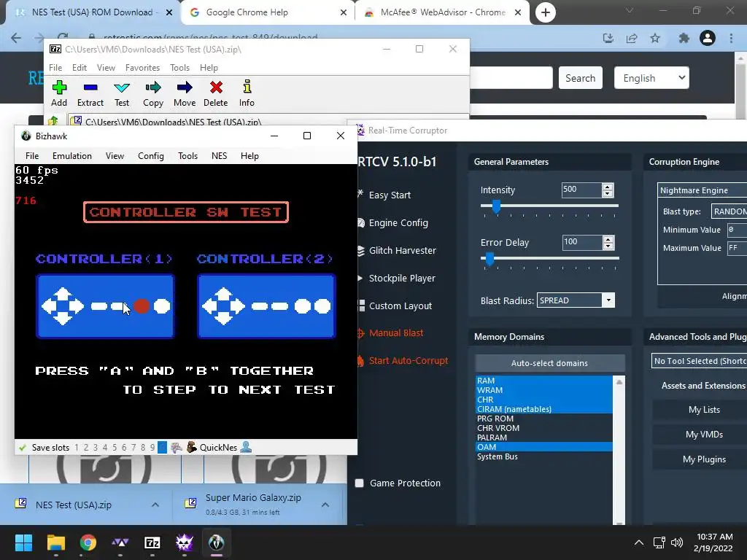Click the Auto-select domains button

click(550, 363)
